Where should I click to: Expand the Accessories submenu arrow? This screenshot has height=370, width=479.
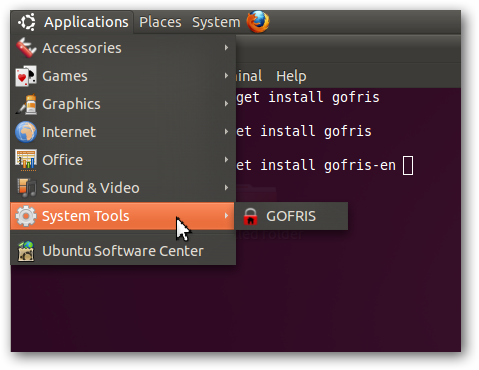point(226,48)
